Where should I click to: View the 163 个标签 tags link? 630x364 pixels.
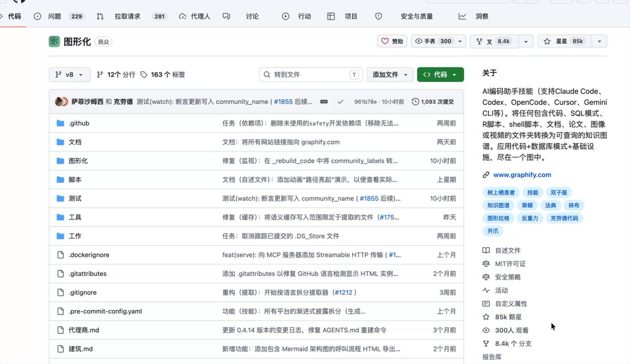click(163, 74)
